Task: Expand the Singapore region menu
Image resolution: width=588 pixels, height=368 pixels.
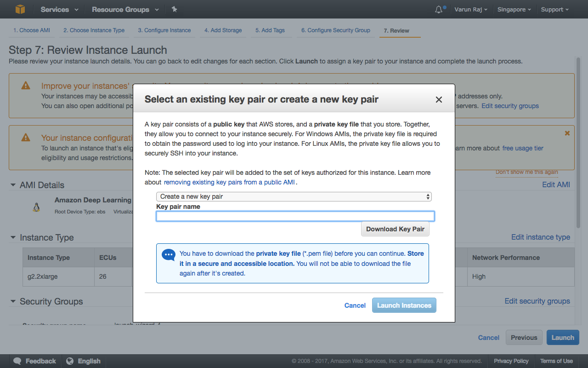Action: 514,10
